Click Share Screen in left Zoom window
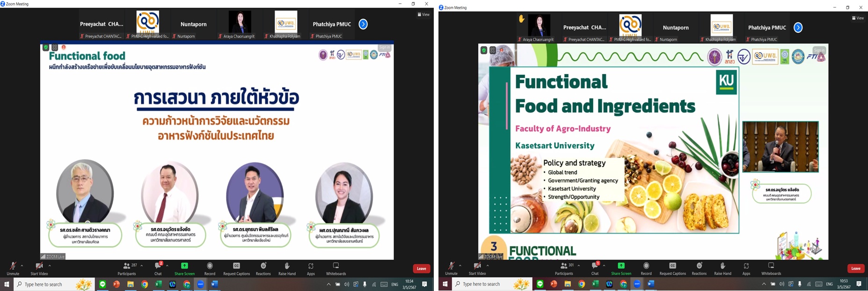868x291 pixels. [x=184, y=269]
